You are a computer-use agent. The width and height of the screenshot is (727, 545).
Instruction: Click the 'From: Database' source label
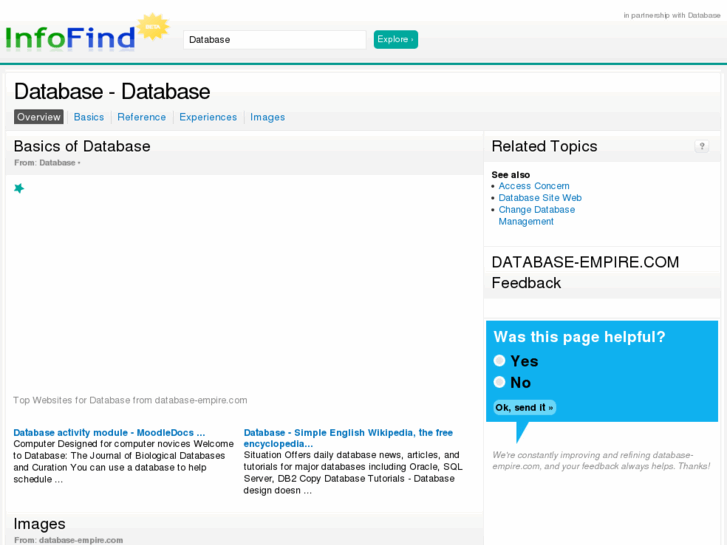pos(47,163)
